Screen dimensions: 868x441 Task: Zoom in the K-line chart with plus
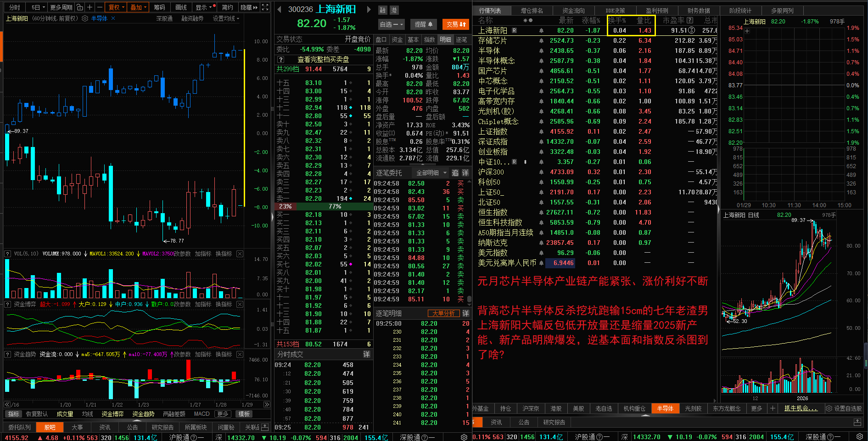tap(90, 7)
